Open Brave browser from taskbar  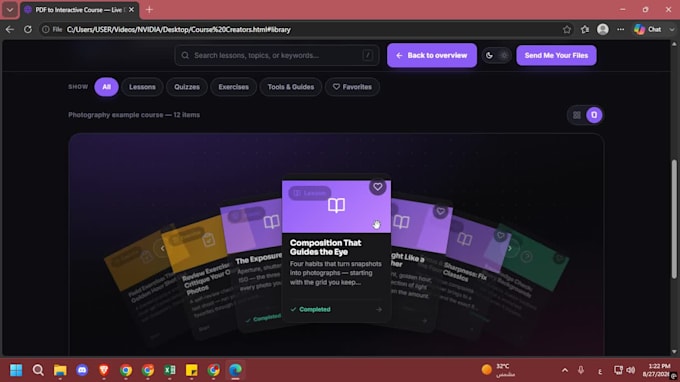[104, 370]
